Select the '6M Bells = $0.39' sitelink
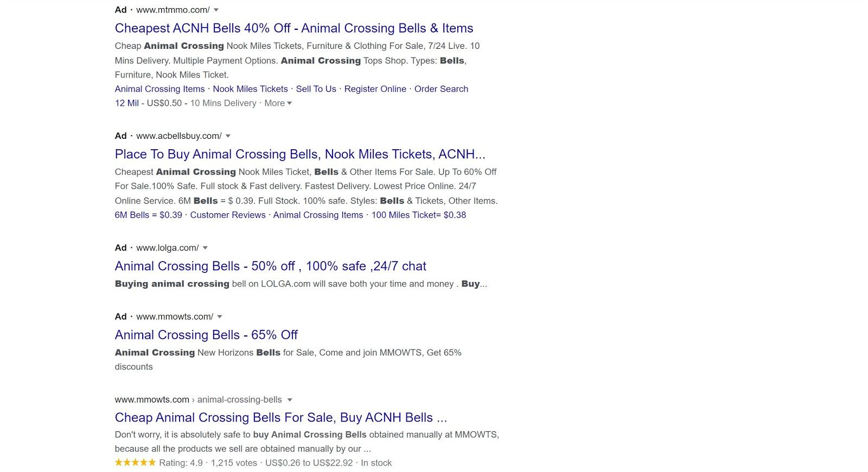The image size is (868, 472). [148, 215]
